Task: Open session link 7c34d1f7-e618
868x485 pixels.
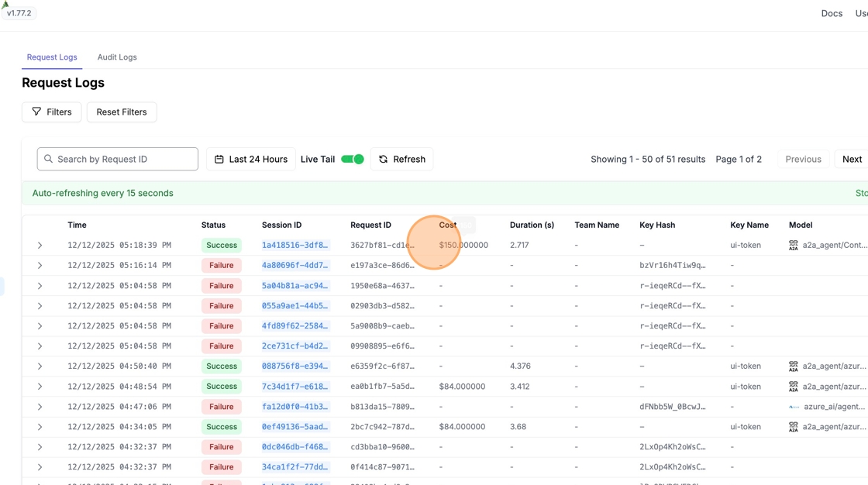Action: point(295,387)
